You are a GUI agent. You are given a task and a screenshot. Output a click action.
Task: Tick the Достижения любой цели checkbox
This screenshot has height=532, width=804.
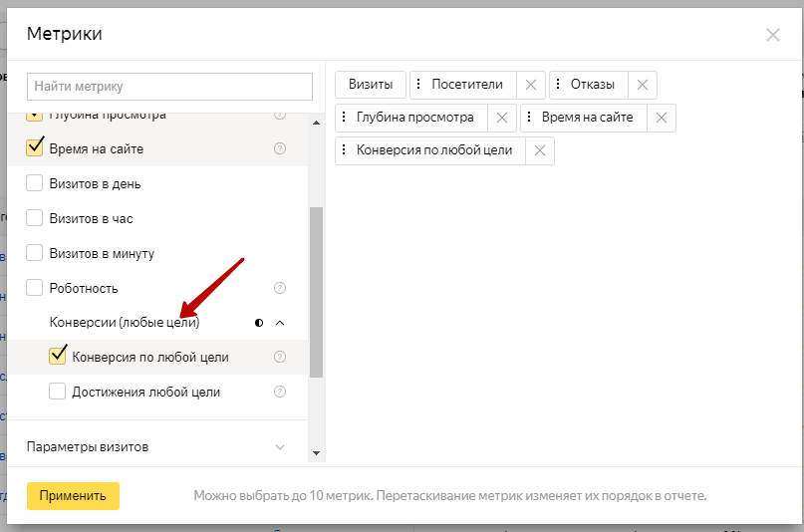coord(58,392)
